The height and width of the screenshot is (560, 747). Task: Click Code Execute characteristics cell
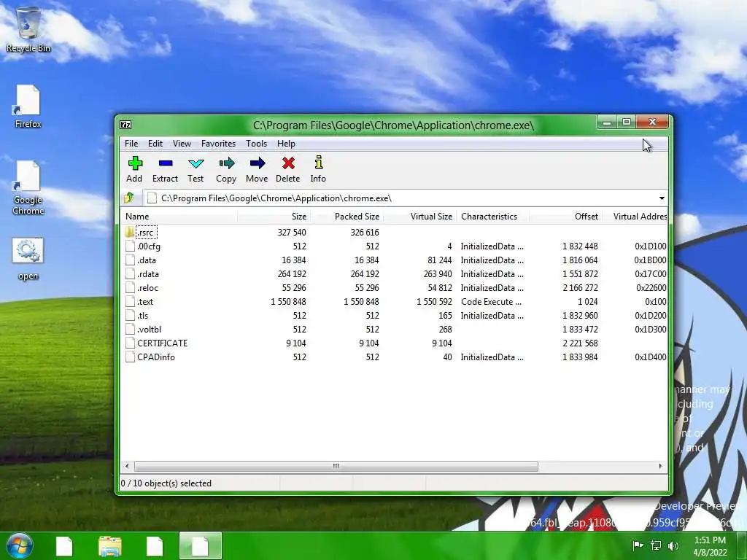(491, 301)
